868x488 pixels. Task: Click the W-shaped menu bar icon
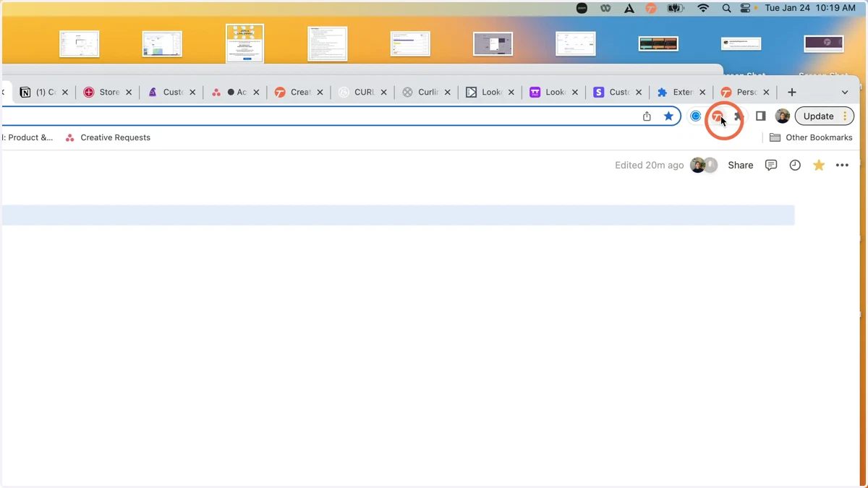click(605, 8)
